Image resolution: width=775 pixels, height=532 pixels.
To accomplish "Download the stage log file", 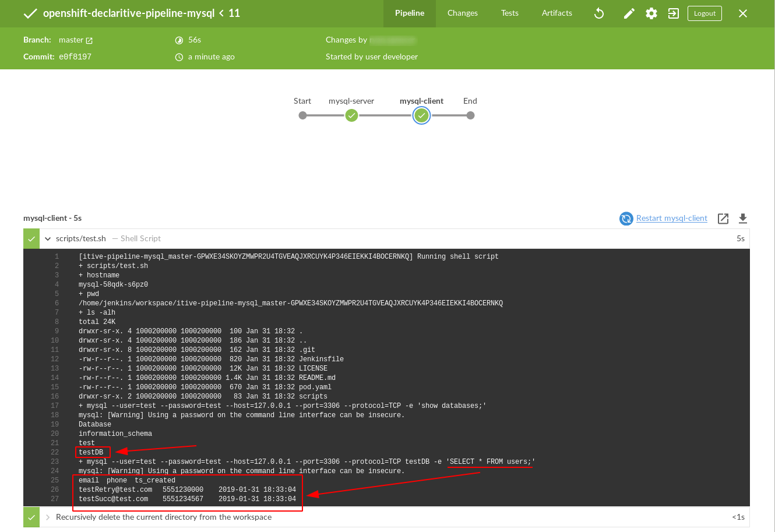I will 743,219.
